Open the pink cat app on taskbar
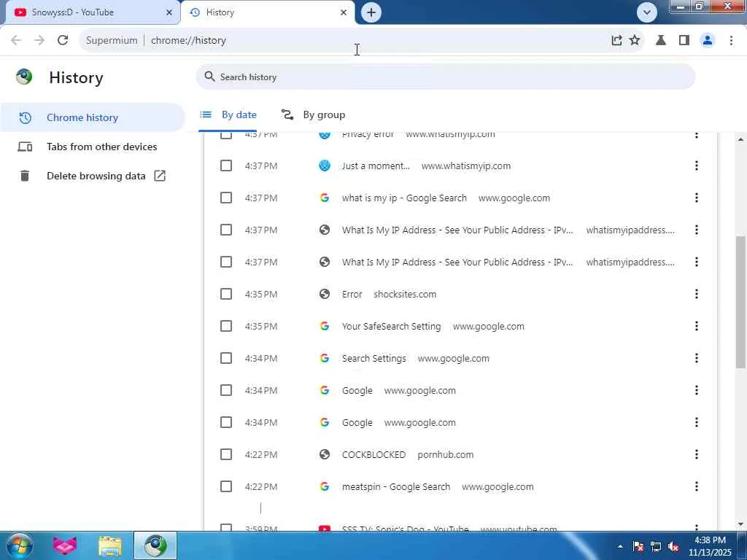 point(65,545)
